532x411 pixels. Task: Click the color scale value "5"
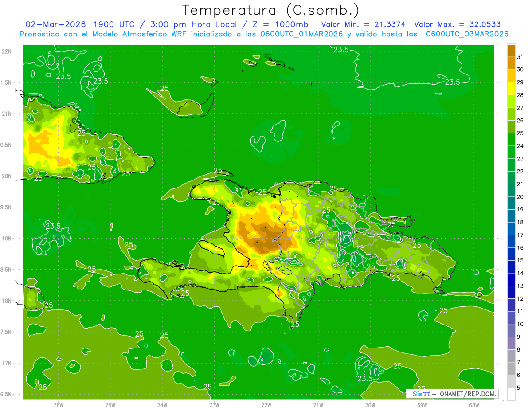coord(519,388)
